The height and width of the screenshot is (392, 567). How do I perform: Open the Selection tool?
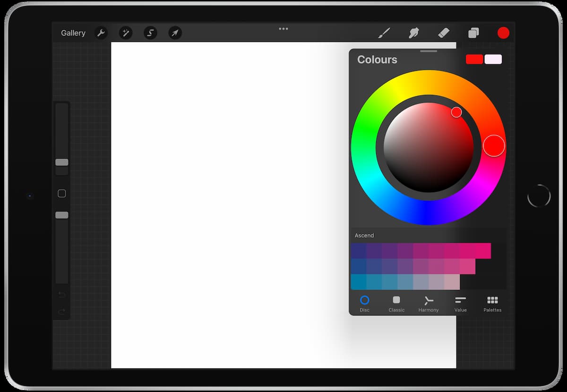coord(150,33)
